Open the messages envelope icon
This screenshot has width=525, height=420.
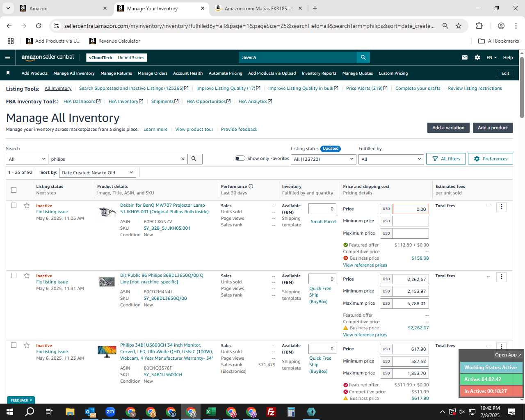click(x=465, y=57)
